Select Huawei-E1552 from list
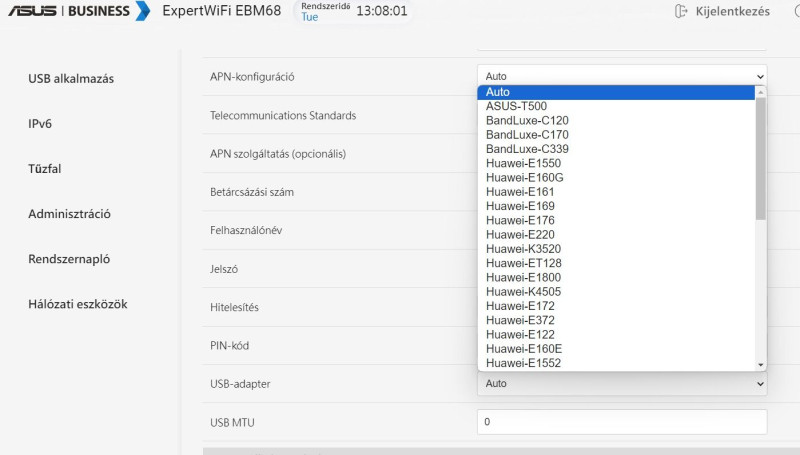This screenshot has height=455, width=800. click(616, 363)
